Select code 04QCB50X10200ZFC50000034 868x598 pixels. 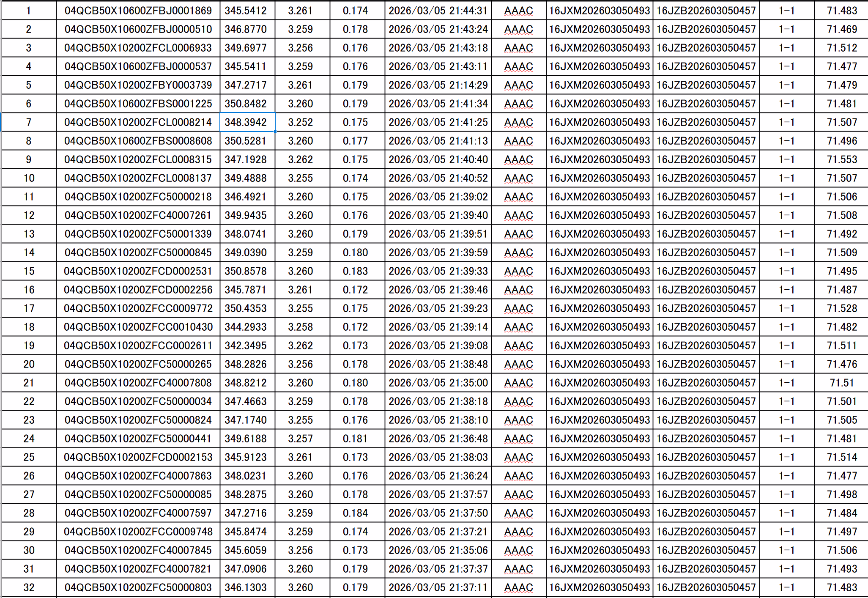(x=138, y=401)
